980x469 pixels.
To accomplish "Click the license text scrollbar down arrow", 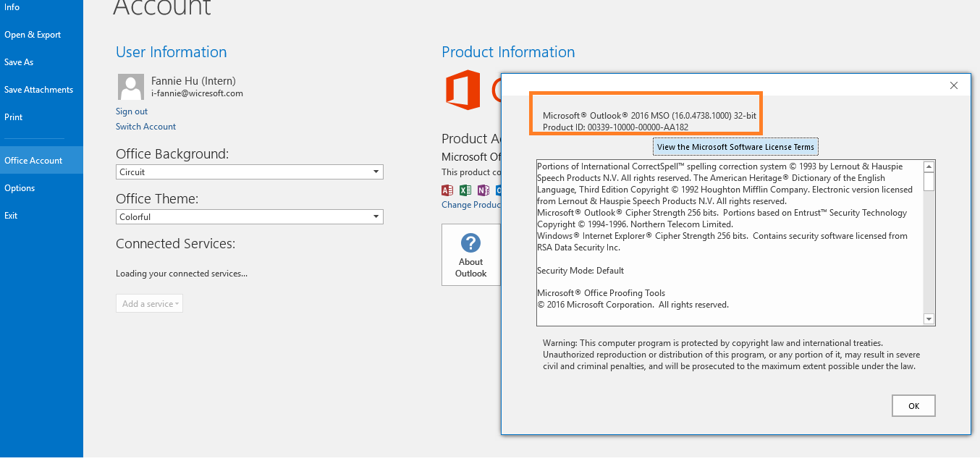I will [929, 319].
